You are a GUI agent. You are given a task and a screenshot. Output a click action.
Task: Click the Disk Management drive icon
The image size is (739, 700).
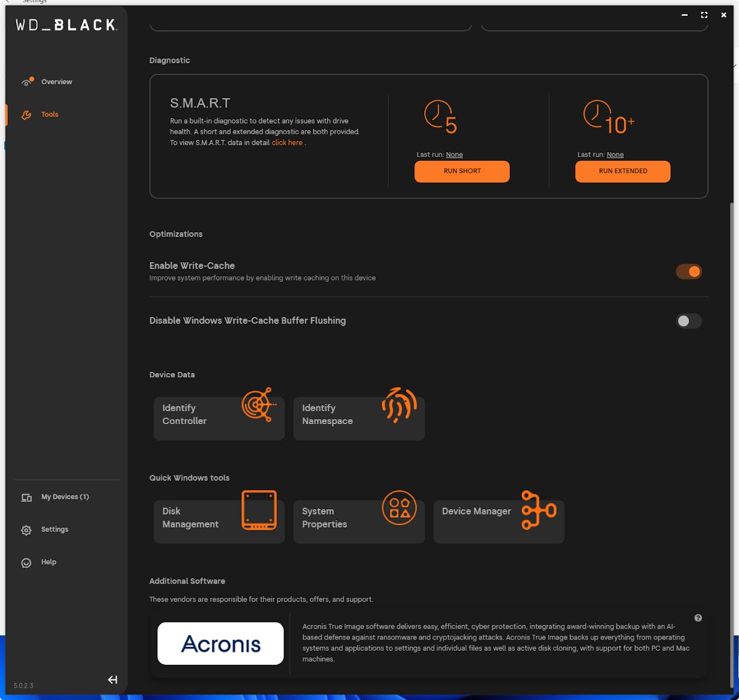[x=259, y=510]
